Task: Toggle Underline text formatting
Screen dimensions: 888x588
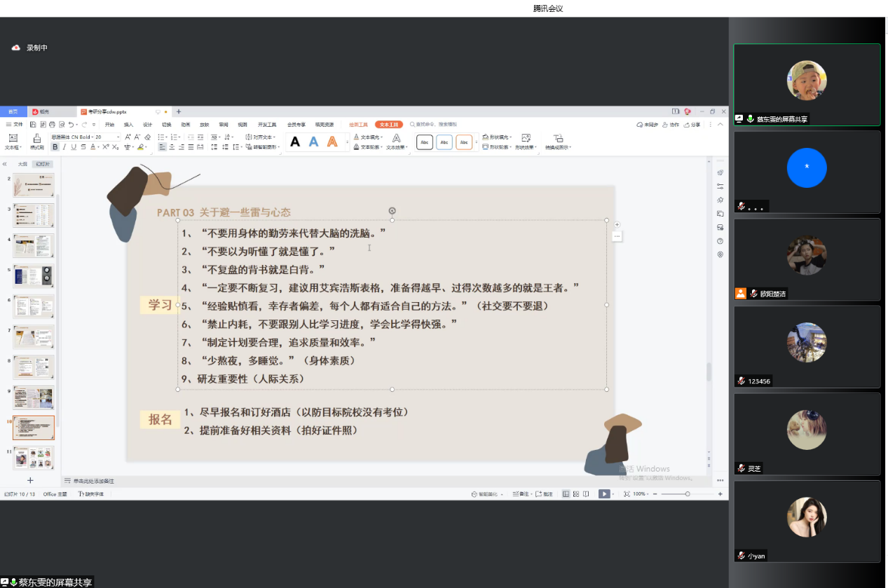Action: (x=74, y=147)
